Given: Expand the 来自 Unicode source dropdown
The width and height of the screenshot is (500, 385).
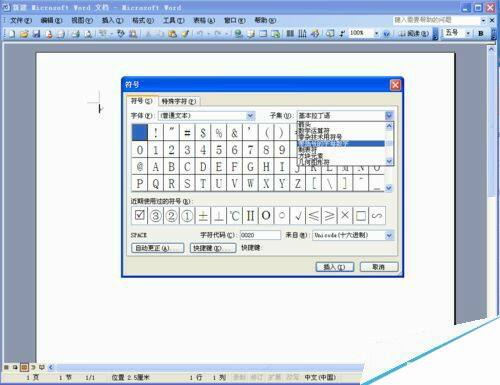Looking at the screenshot, I should click(x=389, y=235).
